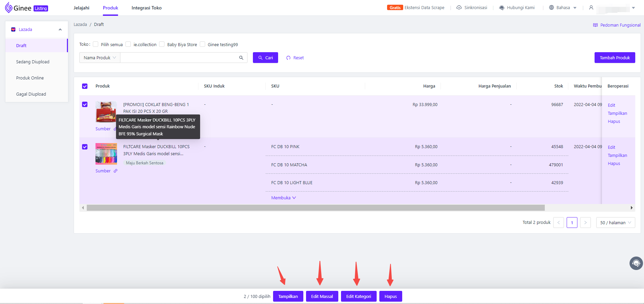
Task: Uncheck the COKLAT BENG-BENG product checkbox
Action: (x=85, y=104)
